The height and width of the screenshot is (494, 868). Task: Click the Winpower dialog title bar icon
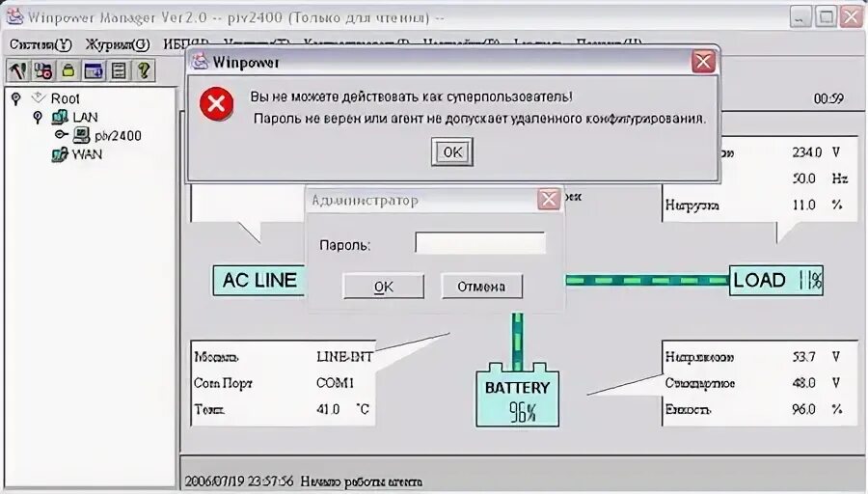[200, 62]
